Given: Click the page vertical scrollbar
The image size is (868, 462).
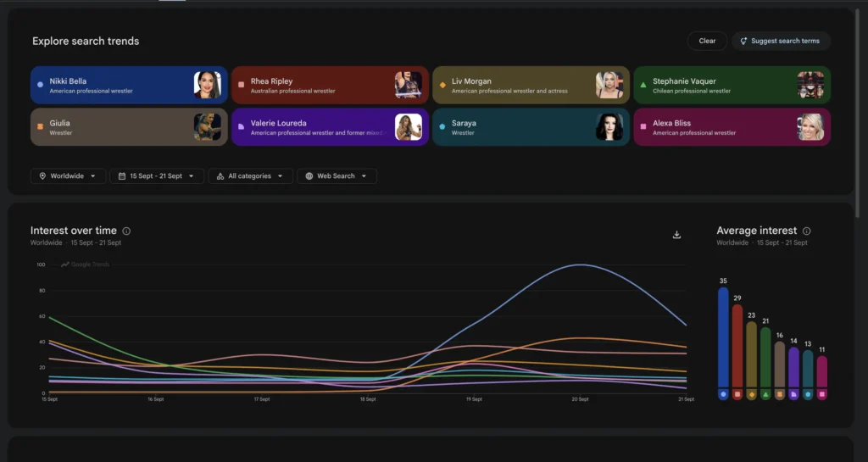Looking at the screenshot, I should [858, 111].
